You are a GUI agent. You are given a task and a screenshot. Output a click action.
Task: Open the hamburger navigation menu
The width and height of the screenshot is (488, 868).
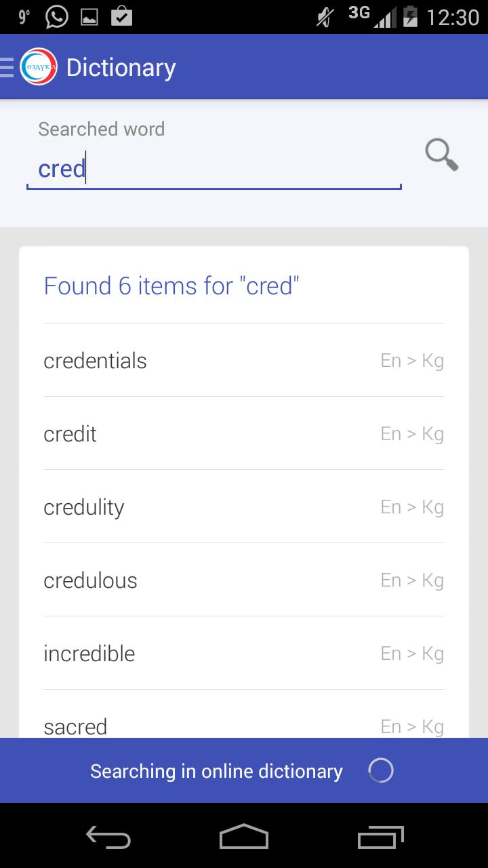7,67
